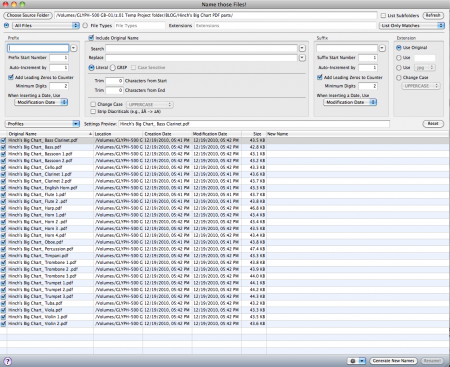Select extension Change Case radio button

point(399,78)
